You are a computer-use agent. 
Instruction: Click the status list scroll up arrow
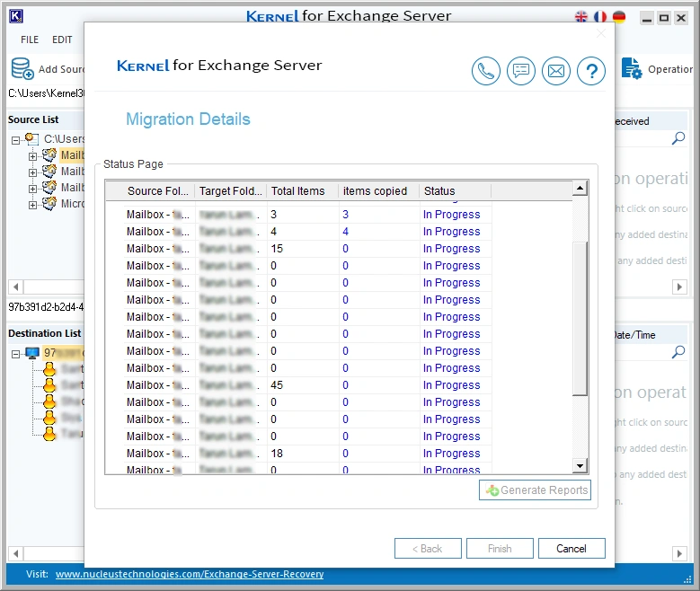coord(580,188)
